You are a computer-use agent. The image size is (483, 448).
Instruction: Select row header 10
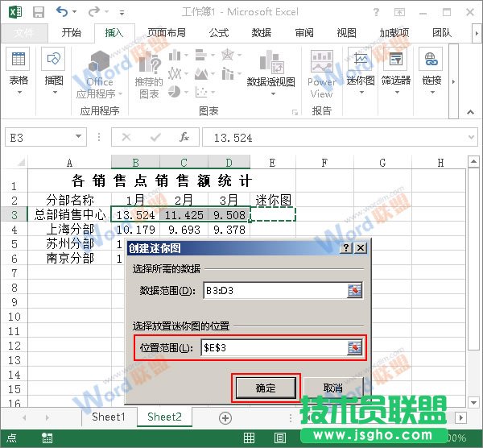click(14, 317)
